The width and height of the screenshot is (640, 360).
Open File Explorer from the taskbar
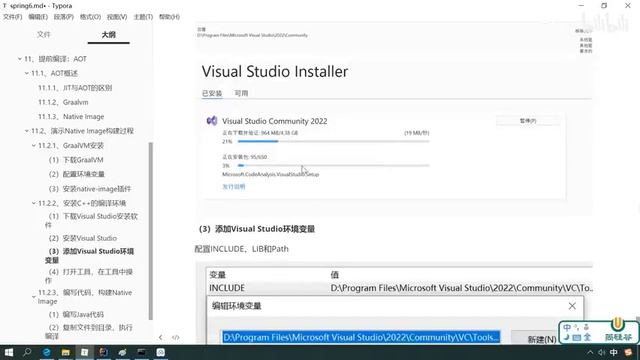pos(65,352)
